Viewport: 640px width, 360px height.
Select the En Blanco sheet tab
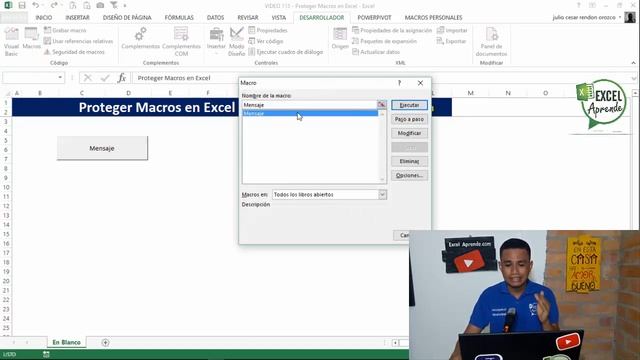point(67,342)
